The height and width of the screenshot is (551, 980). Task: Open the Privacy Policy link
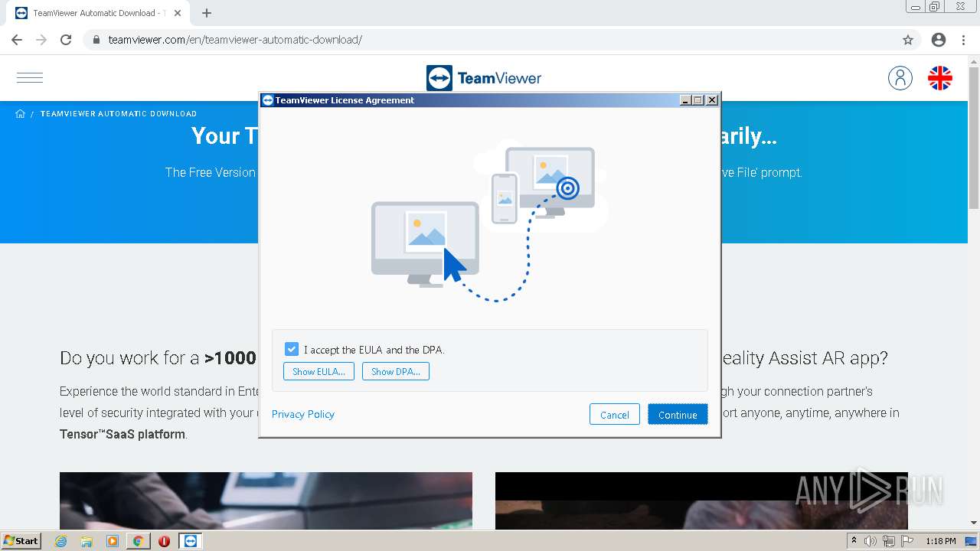[x=303, y=414]
